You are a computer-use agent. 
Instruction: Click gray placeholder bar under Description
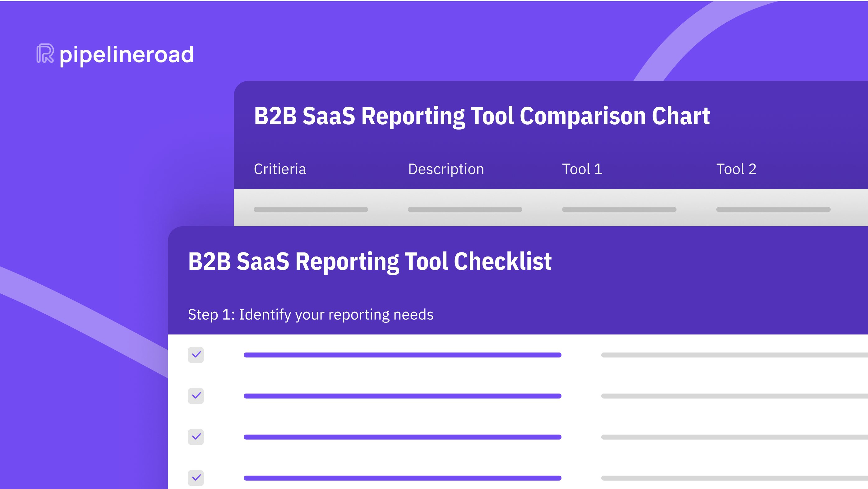click(465, 209)
